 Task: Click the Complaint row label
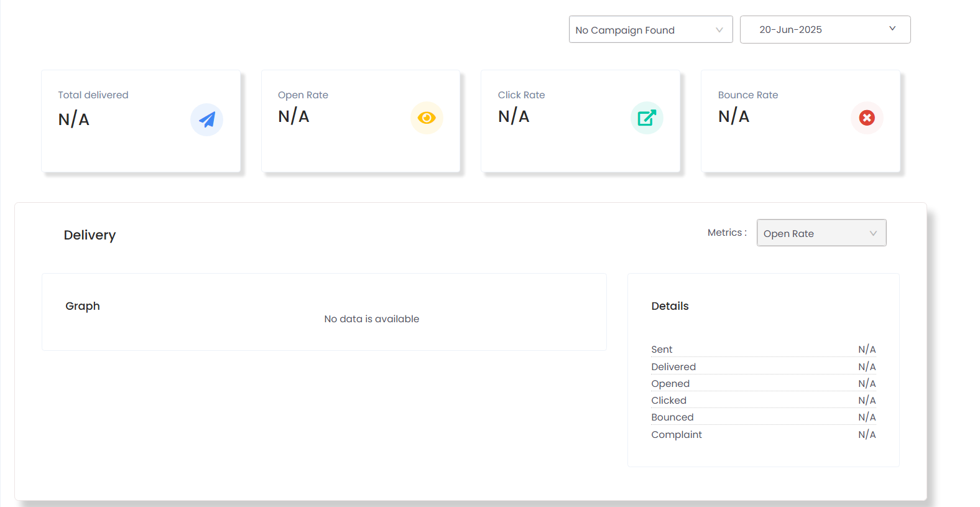(677, 435)
